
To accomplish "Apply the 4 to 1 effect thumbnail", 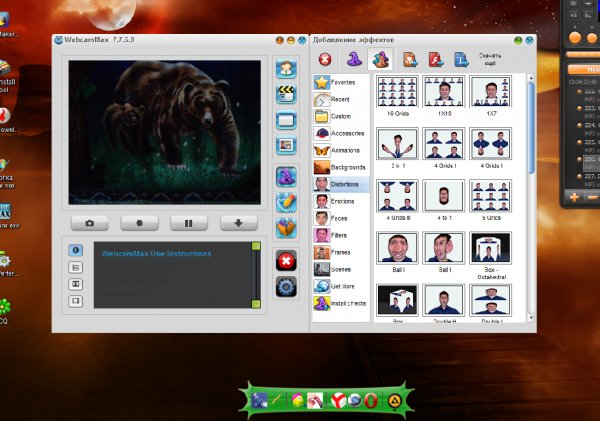I will pyautogui.click(x=444, y=196).
